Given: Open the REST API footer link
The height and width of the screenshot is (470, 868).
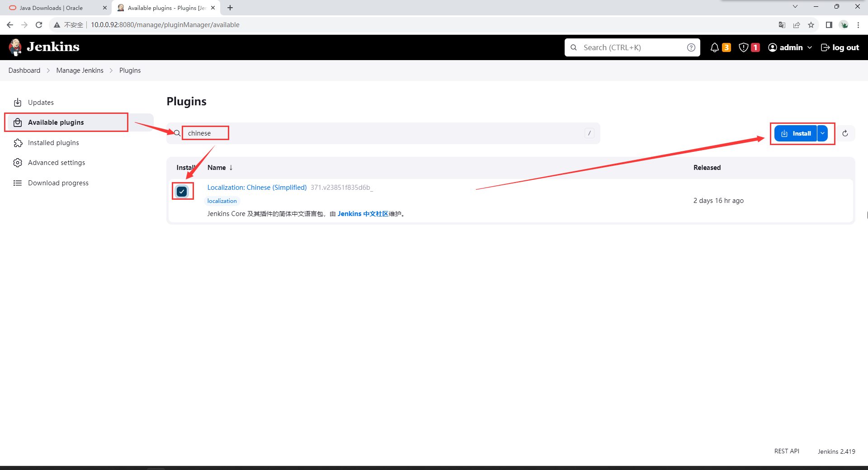Looking at the screenshot, I should (787, 451).
